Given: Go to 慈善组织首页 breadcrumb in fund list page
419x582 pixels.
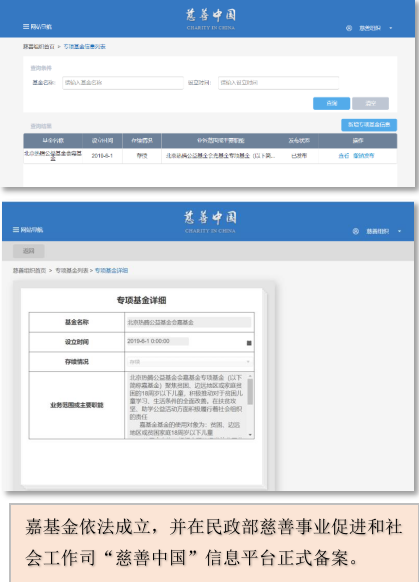Looking at the screenshot, I should point(39,46).
